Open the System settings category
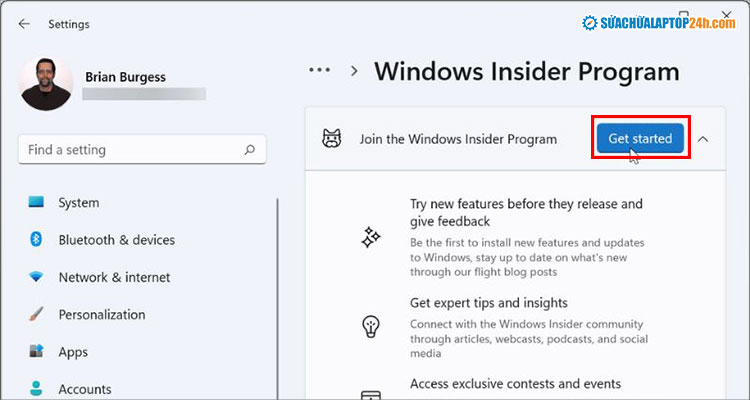Image resolution: width=750 pixels, height=400 pixels. tap(78, 202)
